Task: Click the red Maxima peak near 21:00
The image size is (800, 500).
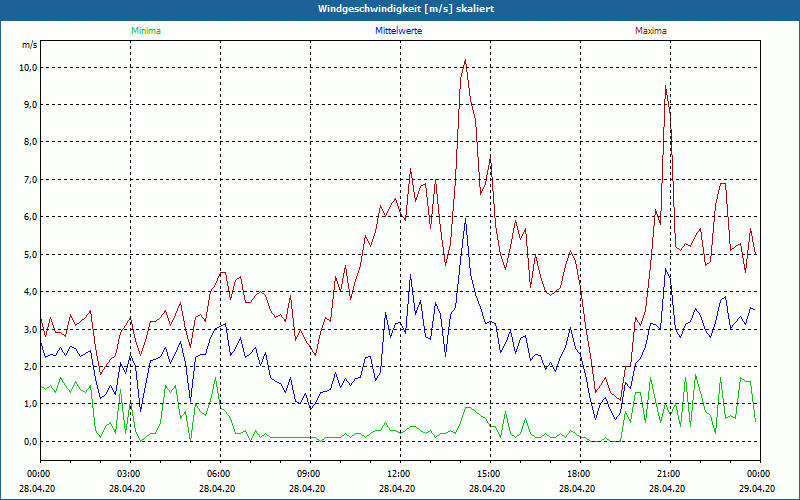Action: click(665, 86)
